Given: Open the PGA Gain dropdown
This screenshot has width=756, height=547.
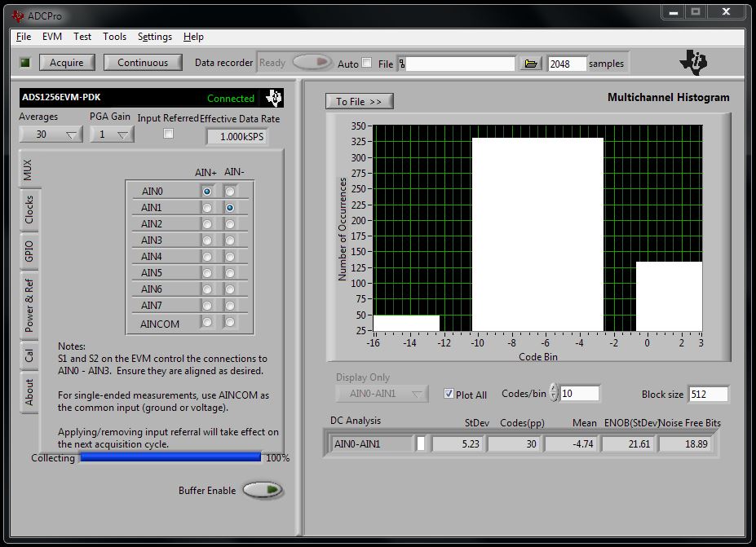Looking at the screenshot, I should click(x=112, y=135).
